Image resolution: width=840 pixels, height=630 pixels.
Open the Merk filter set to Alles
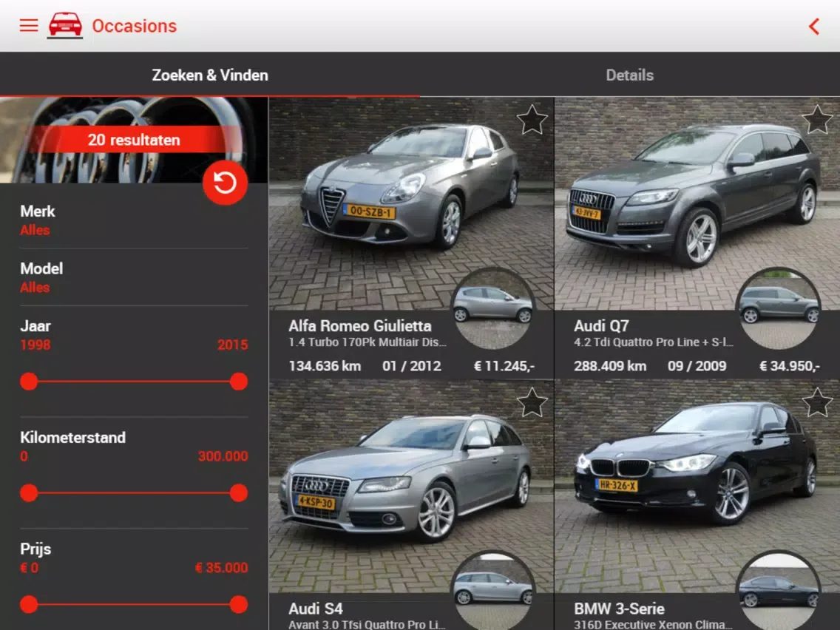click(x=134, y=220)
